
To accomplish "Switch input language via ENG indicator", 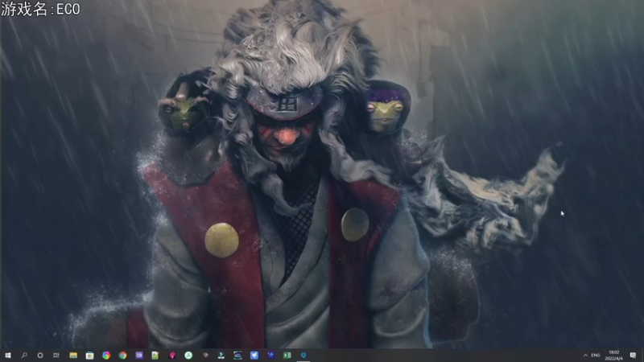I will pyautogui.click(x=596, y=356).
